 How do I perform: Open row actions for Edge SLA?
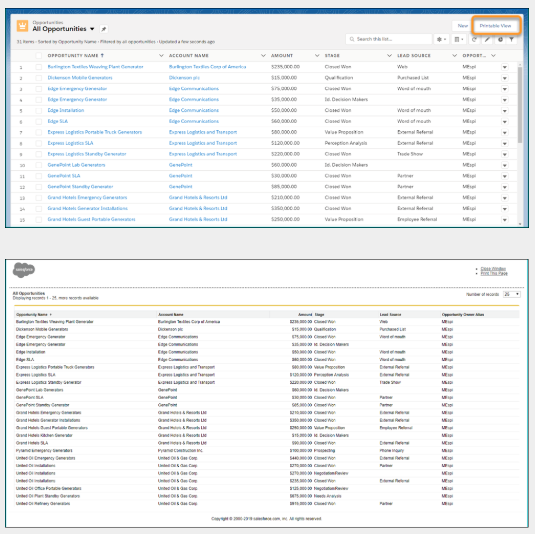click(x=505, y=122)
